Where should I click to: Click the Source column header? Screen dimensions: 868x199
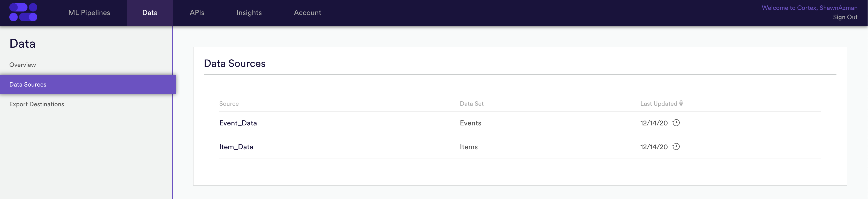[x=229, y=104]
